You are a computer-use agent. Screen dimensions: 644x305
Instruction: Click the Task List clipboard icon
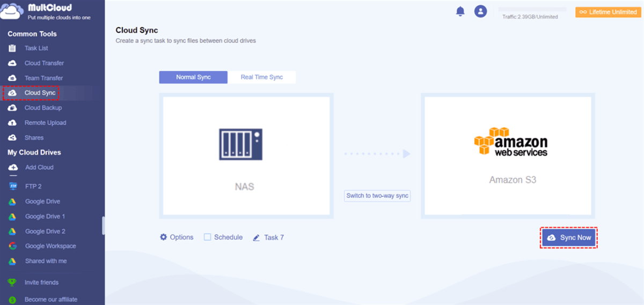13,48
